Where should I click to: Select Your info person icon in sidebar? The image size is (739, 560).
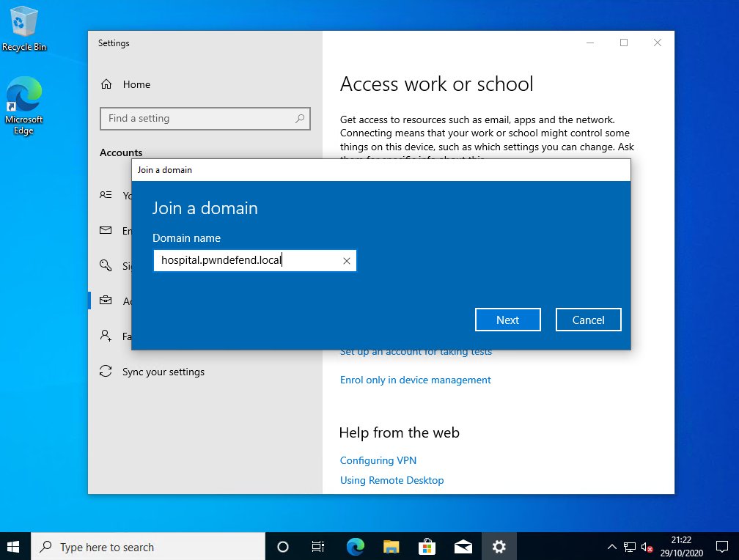pyautogui.click(x=106, y=195)
